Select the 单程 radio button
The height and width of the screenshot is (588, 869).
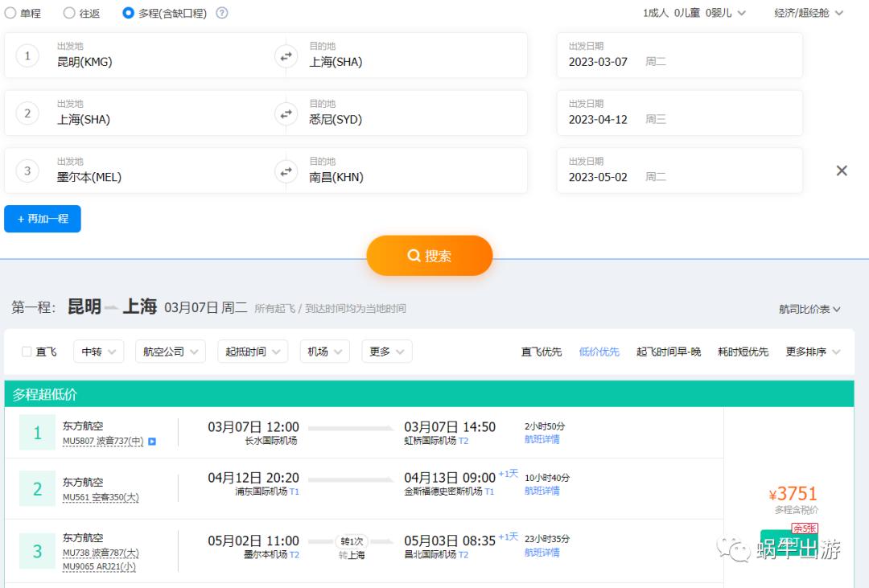point(13,12)
